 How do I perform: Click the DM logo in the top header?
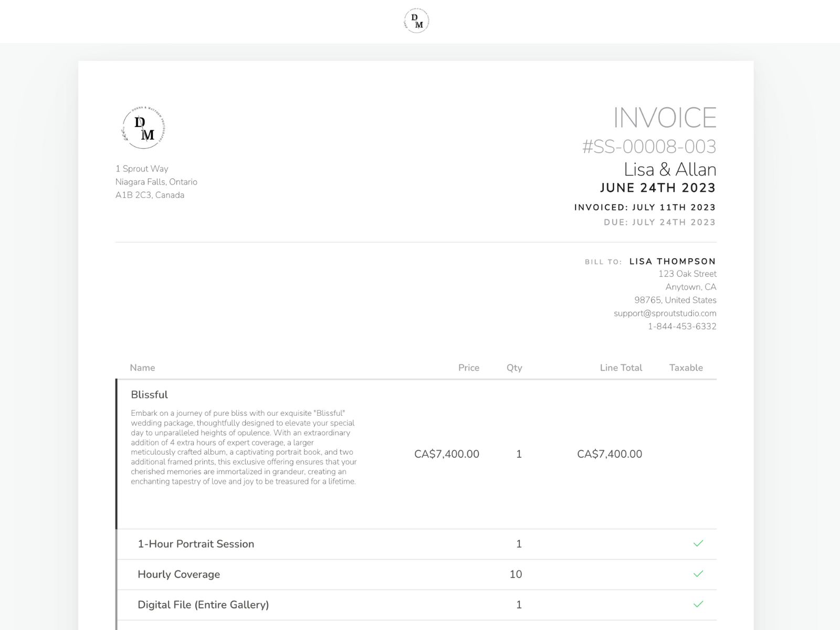tap(416, 20)
